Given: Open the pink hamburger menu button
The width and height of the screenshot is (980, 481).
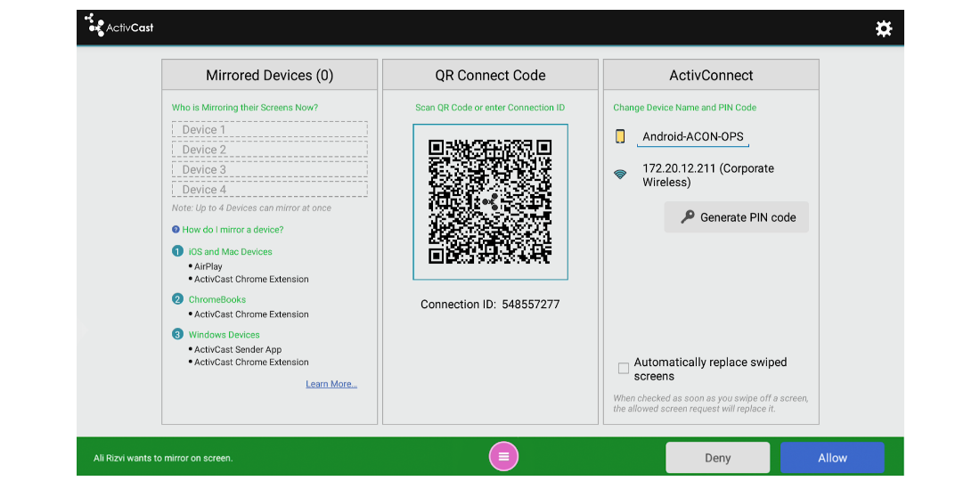Looking at the screenshot, I should pyautogui.click(x=503, y=456).
